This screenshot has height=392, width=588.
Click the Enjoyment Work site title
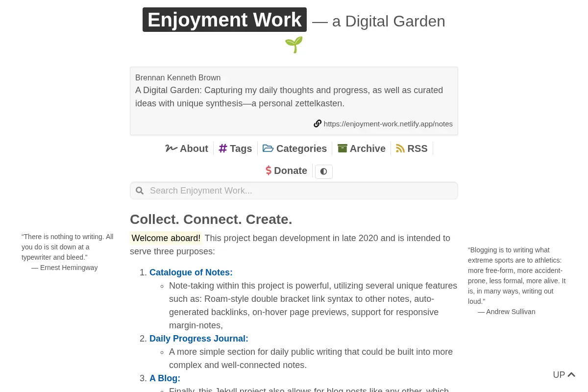(224, 20)
